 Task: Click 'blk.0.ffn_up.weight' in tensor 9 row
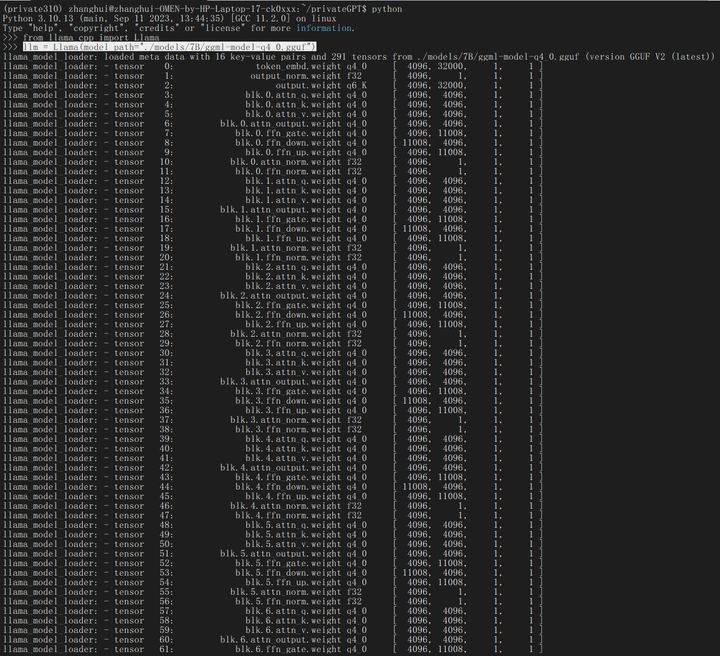click(293, 152)
